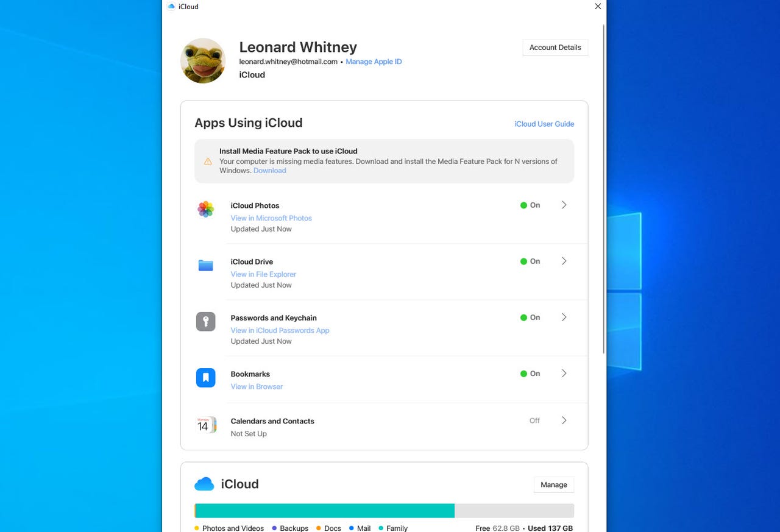This screenshot has width=780, height=532.
Task: Click Mail legend label
Action: point(364,528)
